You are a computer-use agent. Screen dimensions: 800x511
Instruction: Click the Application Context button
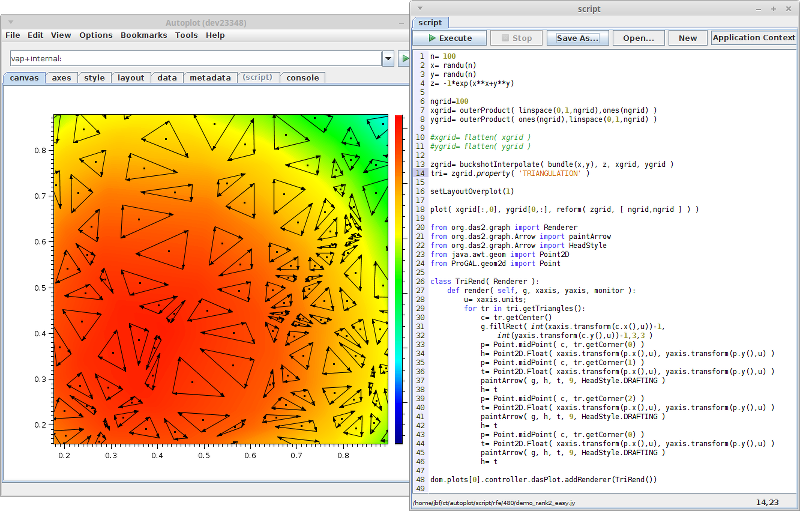click(x=753, y=38)
